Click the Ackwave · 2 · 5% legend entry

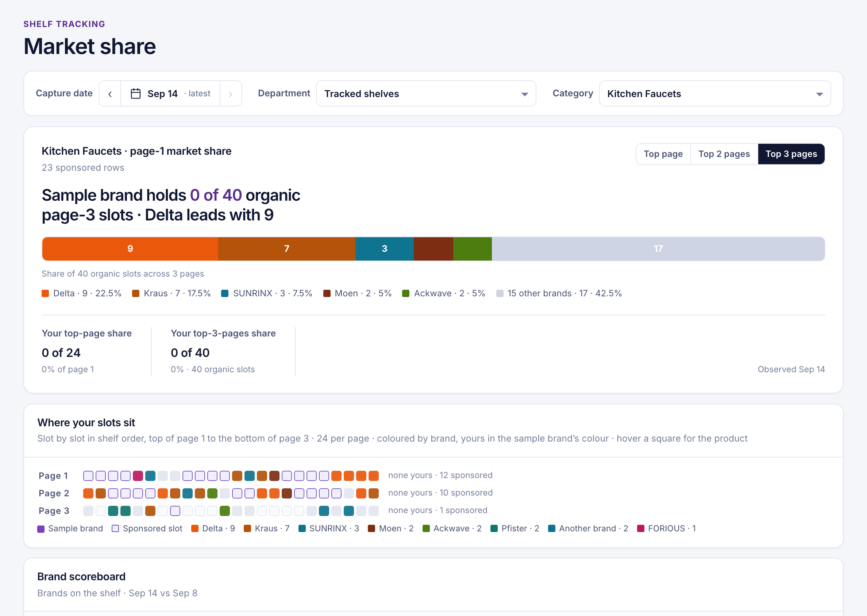444,293
